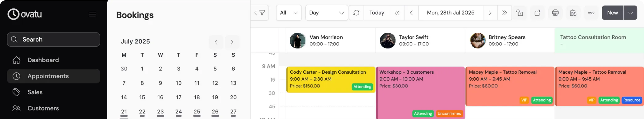This screenshot has height=119, width=644.
Task: Jump backward with double left arrows
Action: click(x=397, y=13)
